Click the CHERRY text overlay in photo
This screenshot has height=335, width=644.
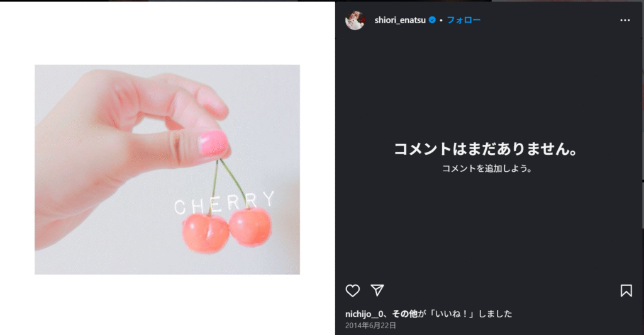pyautogui.click(x=225, y=203)
